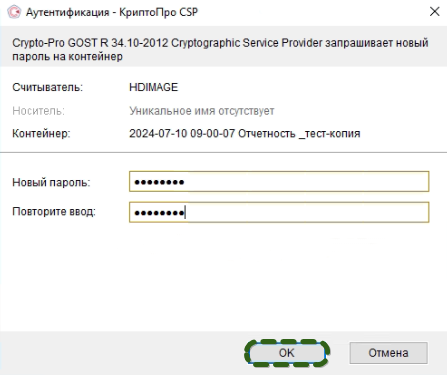Click the Crypto-Pro GOST R 34.10-2012 header message
447x375 pixels.
click(220, 49)
